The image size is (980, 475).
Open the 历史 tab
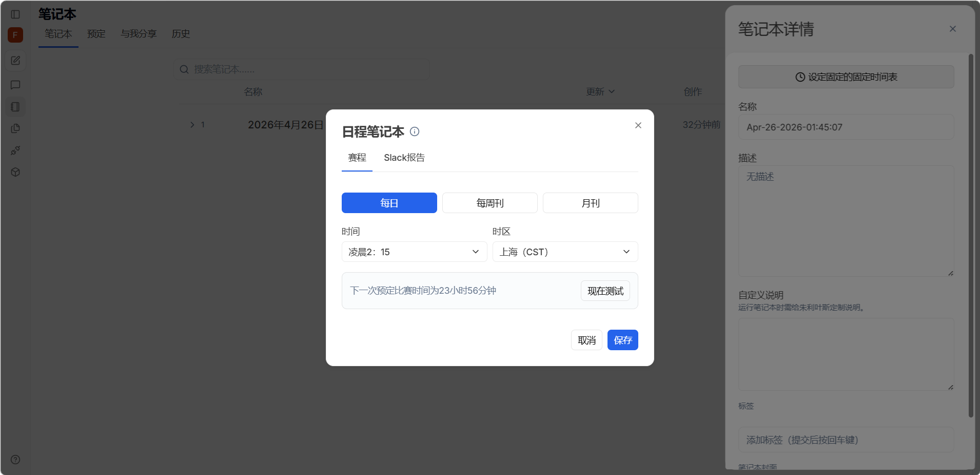(181, 34)
